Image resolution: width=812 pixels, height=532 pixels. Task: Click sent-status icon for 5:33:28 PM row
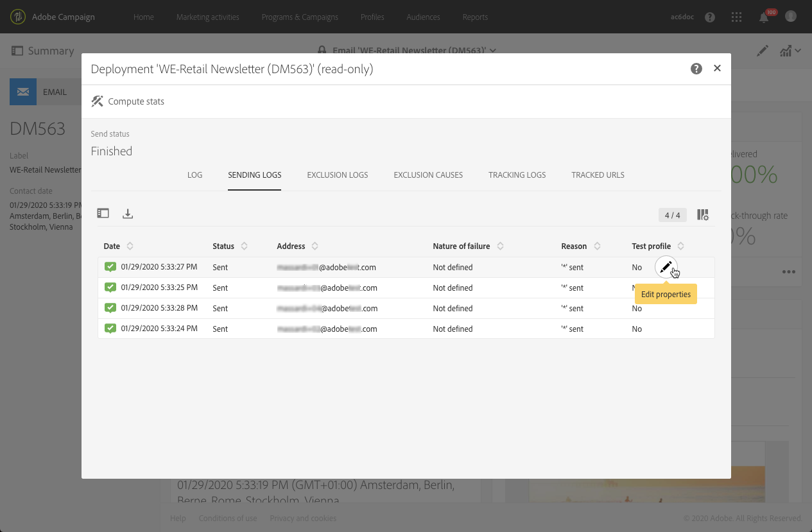click(110, 308)
